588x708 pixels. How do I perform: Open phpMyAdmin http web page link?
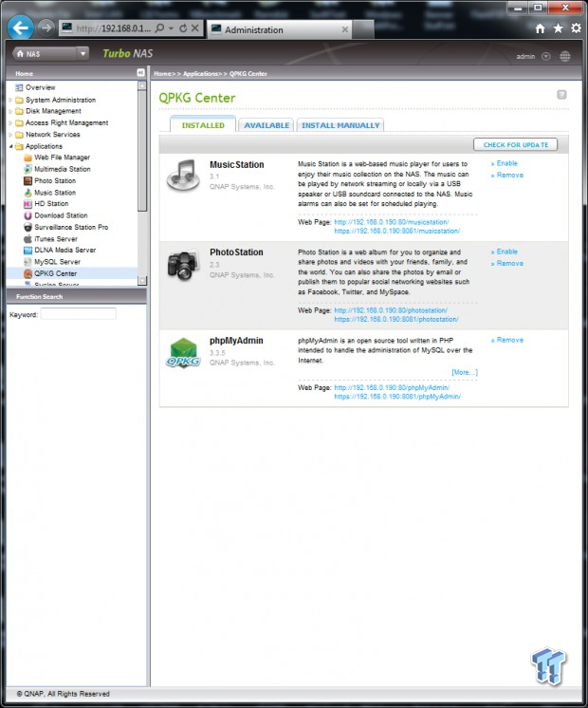pos(392,387)
